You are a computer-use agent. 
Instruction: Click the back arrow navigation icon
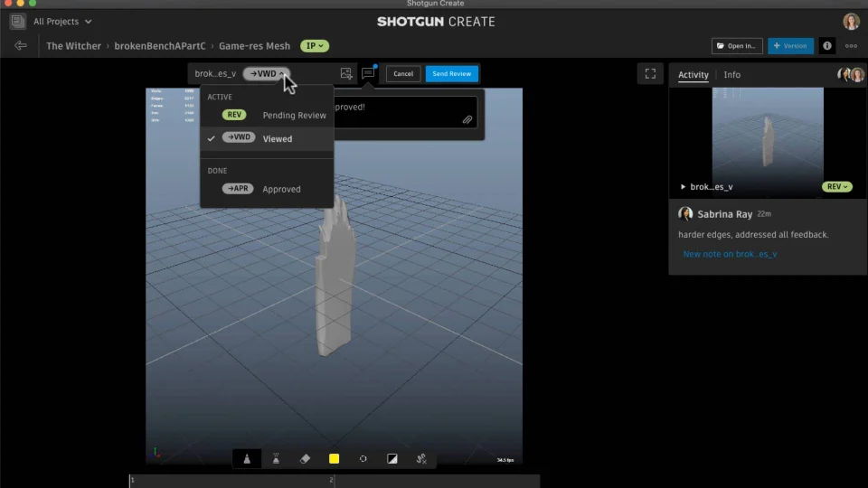[x=21, y=45]
